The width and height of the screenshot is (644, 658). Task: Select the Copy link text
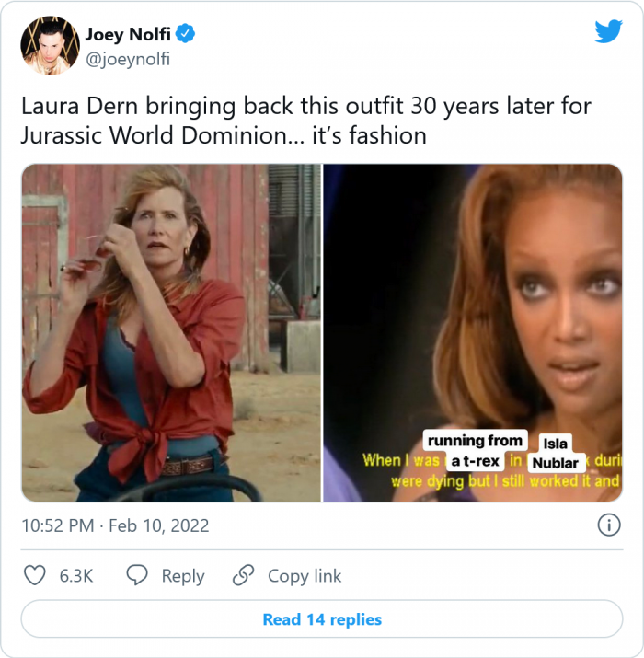(x=305, y=576)
